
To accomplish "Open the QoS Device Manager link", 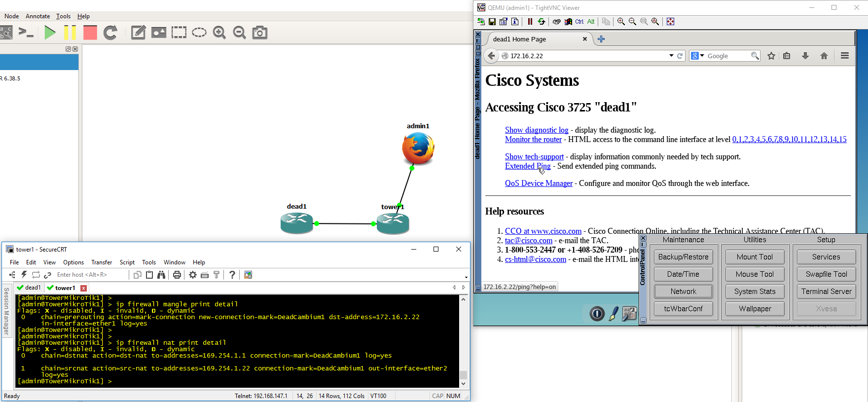I will [x=539, y=183].
